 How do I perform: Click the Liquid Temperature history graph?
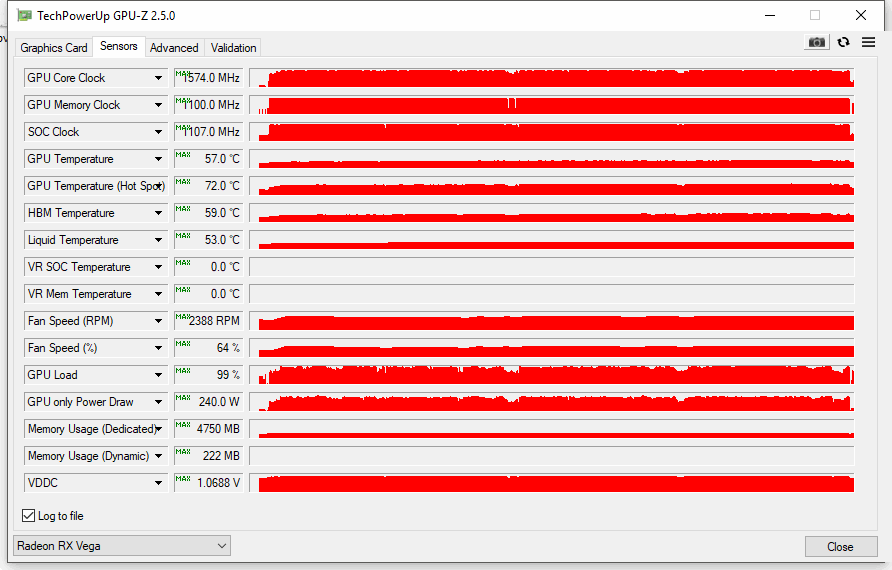[552, 240]
